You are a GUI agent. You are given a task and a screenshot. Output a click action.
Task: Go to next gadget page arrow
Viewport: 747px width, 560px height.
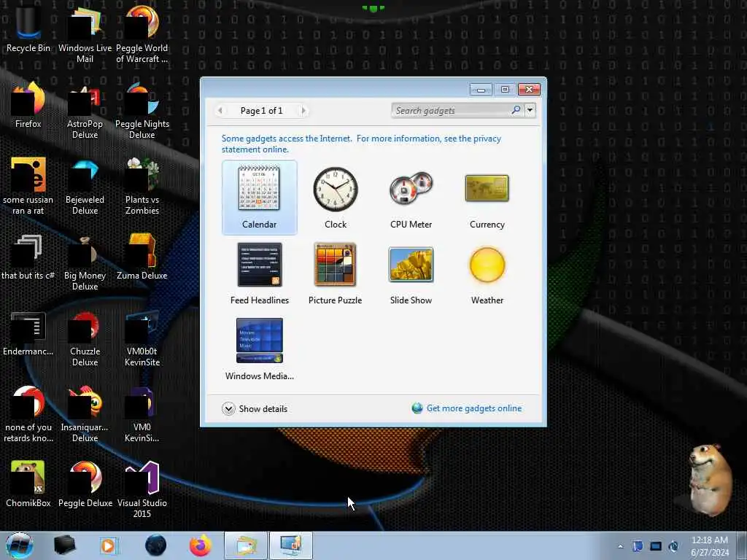[303, 111]
